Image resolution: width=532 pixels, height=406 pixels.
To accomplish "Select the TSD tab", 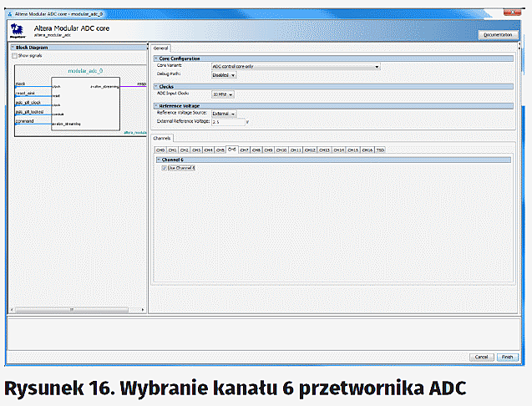I will [379, 150].
